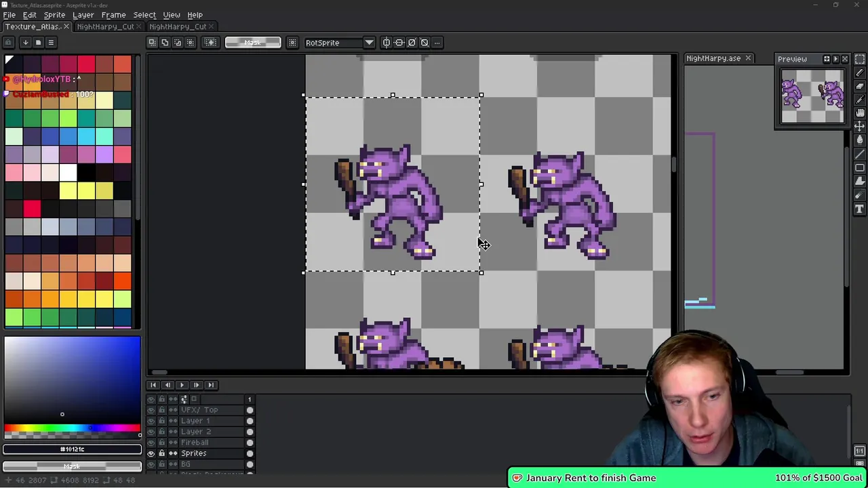Toggle lock on the Layer 2 layer
This screenshot has height=488, width=868.
point(161,432)
